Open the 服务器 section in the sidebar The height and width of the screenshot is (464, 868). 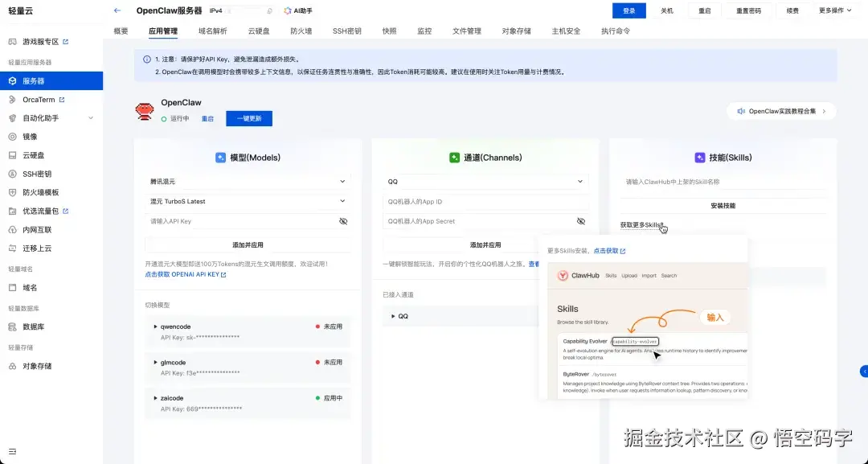click(48, 80)
